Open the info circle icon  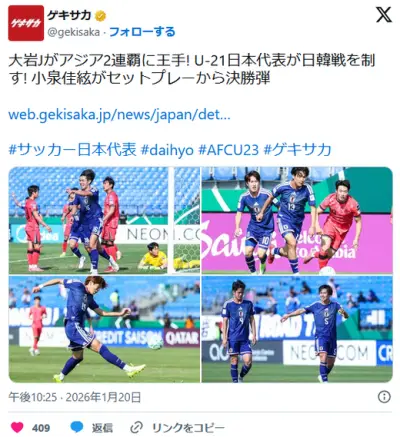384,397
